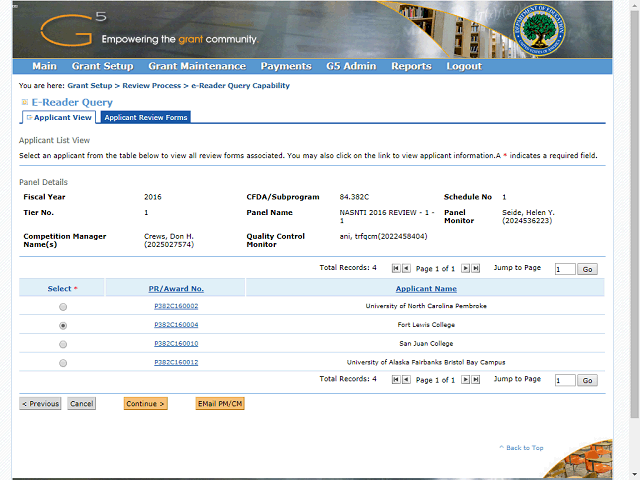Image resolution: width=640 pixels, height=480 pixels.
Task: Click the Continue button
Action: click(x=146, y=404)
